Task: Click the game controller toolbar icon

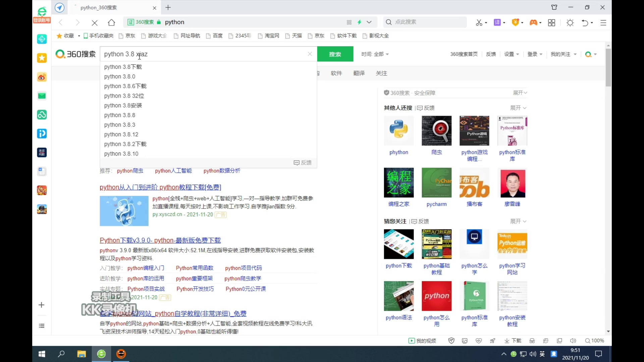Action: pos(533,22)
